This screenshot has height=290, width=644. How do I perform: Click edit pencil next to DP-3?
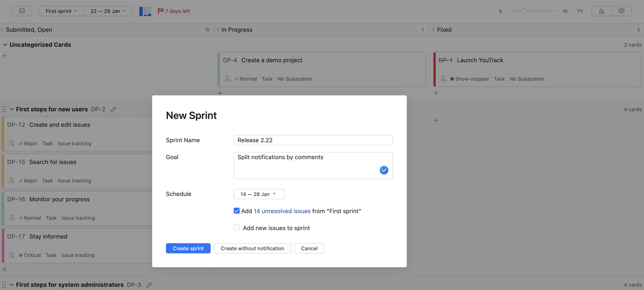149,285
